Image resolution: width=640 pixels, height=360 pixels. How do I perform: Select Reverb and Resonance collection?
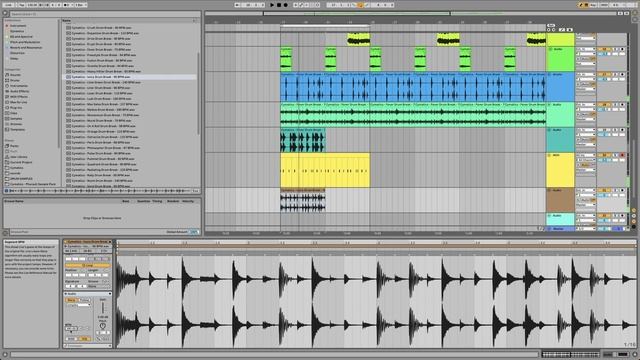tap(26, 47)
